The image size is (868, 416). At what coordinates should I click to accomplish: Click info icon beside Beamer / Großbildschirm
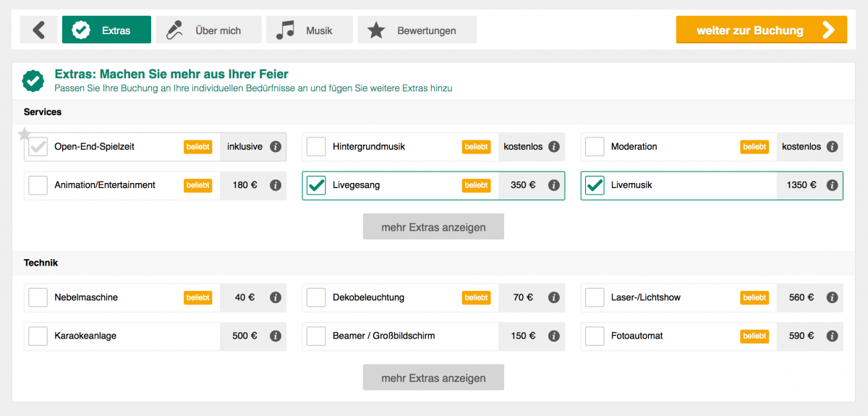554,336
